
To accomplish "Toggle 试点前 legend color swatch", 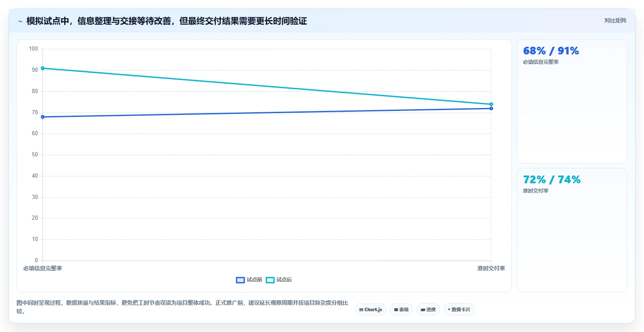I will coord(240,280).
